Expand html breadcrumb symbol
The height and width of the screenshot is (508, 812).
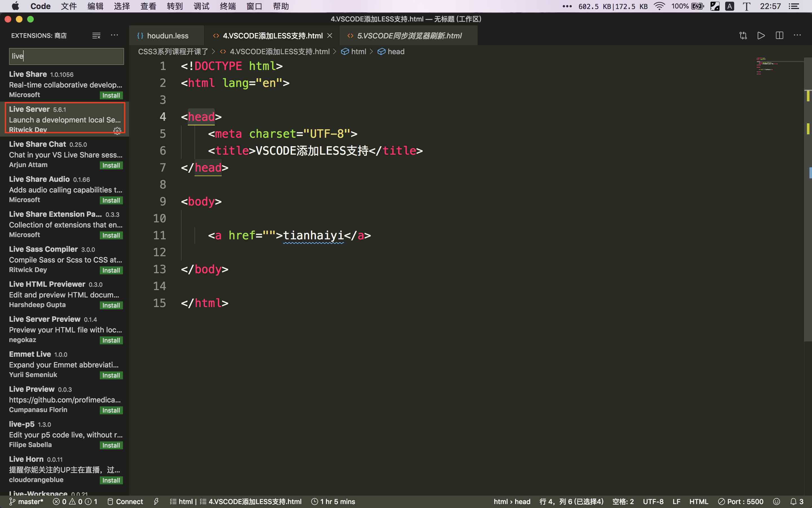354,52
